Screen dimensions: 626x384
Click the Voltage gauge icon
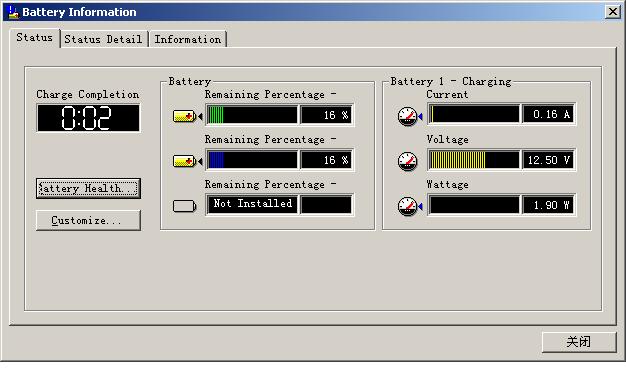408,161
